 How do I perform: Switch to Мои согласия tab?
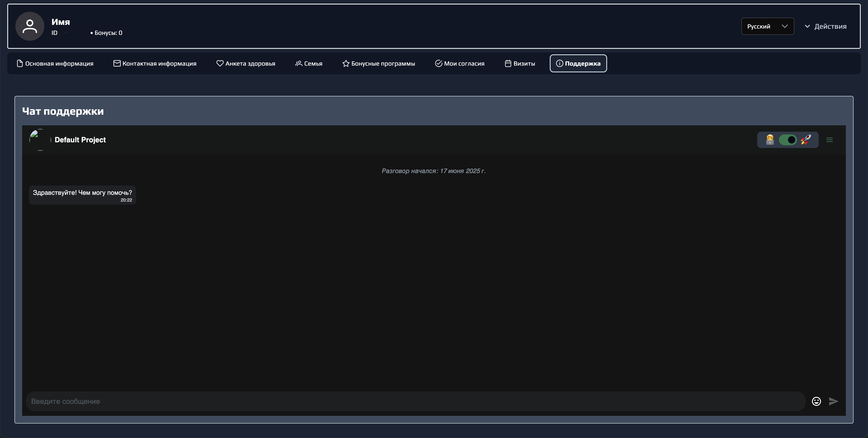[460, 63]
